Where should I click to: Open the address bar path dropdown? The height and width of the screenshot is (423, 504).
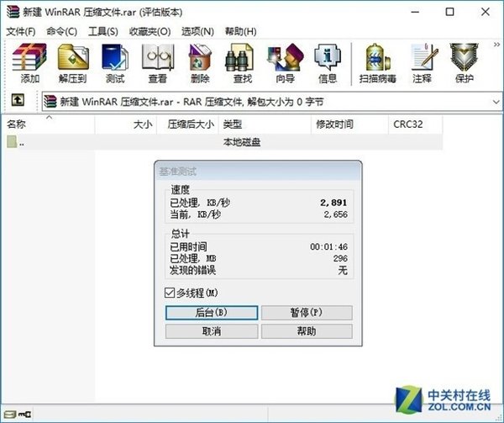(x=496, y=102)
